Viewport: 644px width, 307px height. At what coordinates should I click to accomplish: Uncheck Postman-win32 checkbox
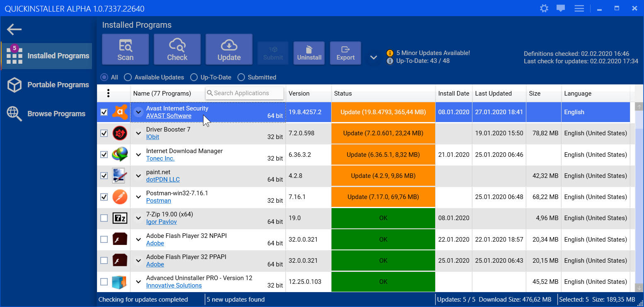coord(104,197)
